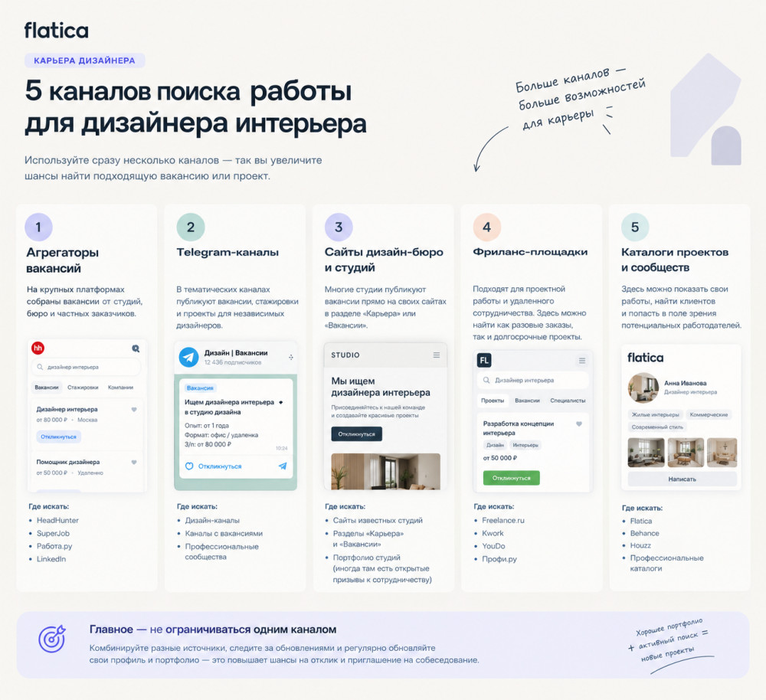Like the Разработка концепции интерьера project heart

(579, 424)
